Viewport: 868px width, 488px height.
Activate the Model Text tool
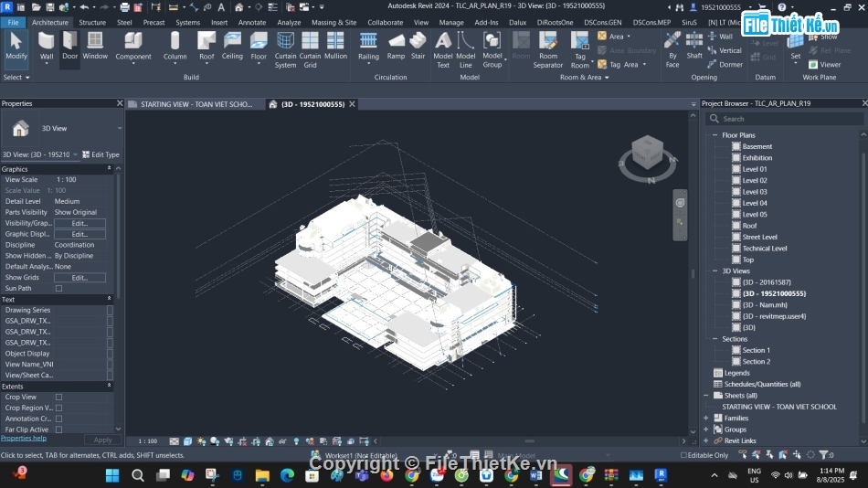pyautogui.click(x=443, y=50)
